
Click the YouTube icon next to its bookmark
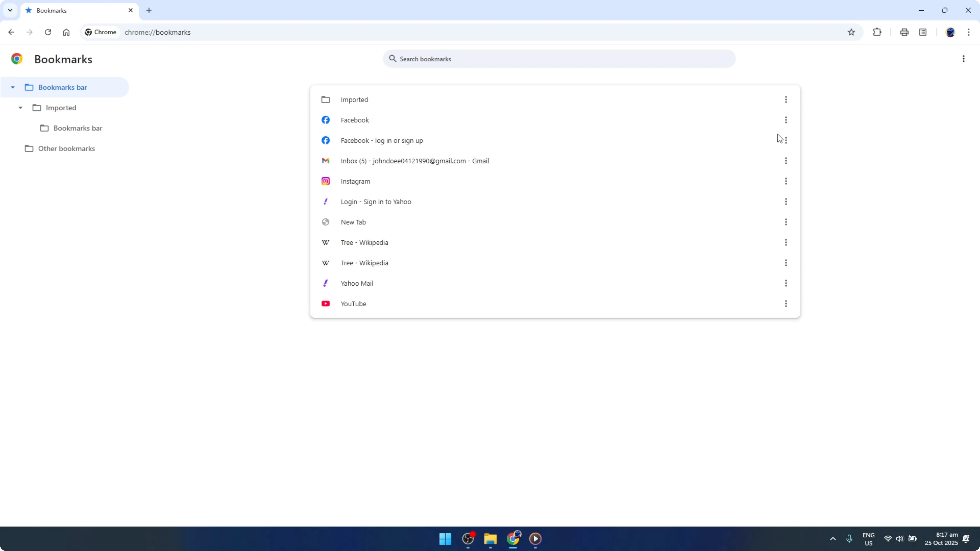[x=326, y=303]
